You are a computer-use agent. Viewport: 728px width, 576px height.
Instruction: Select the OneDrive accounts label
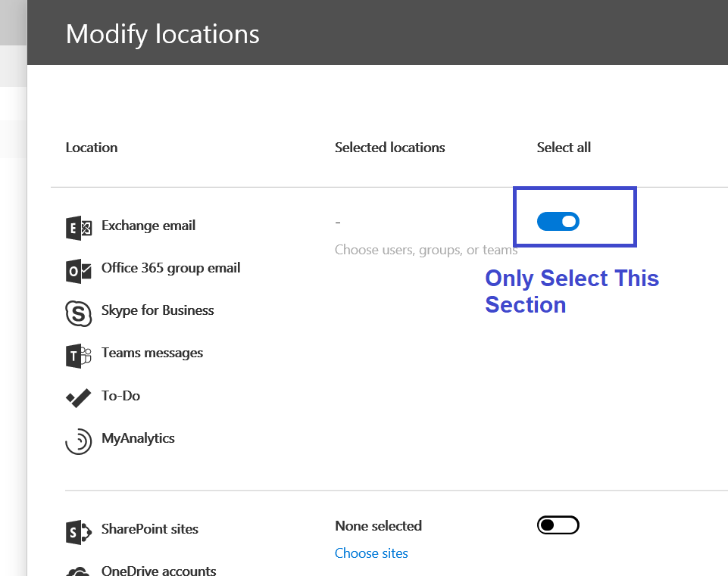(x=159, y=570)
